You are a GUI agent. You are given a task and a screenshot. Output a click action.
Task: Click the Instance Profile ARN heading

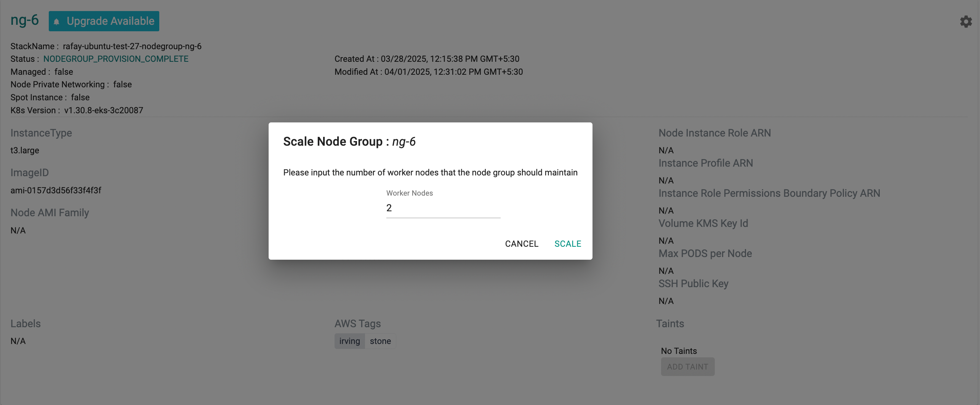[706, 163]
